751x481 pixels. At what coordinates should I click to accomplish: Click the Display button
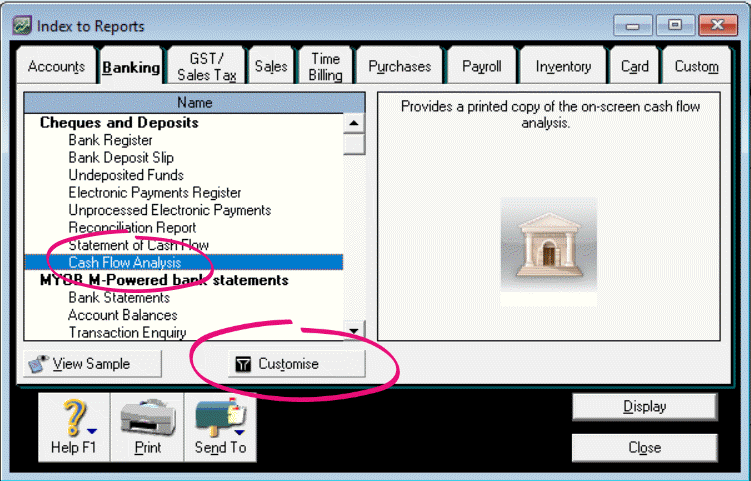click(x=644, y=407)
